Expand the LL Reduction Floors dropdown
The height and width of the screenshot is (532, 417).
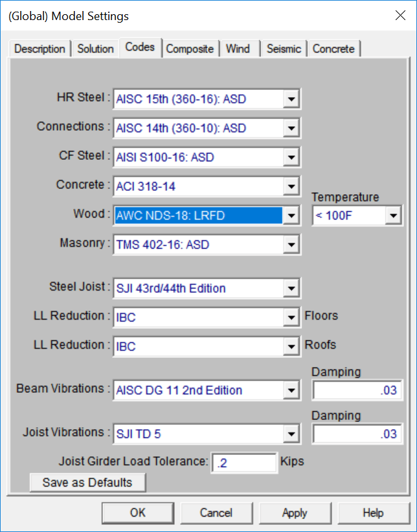291,318
